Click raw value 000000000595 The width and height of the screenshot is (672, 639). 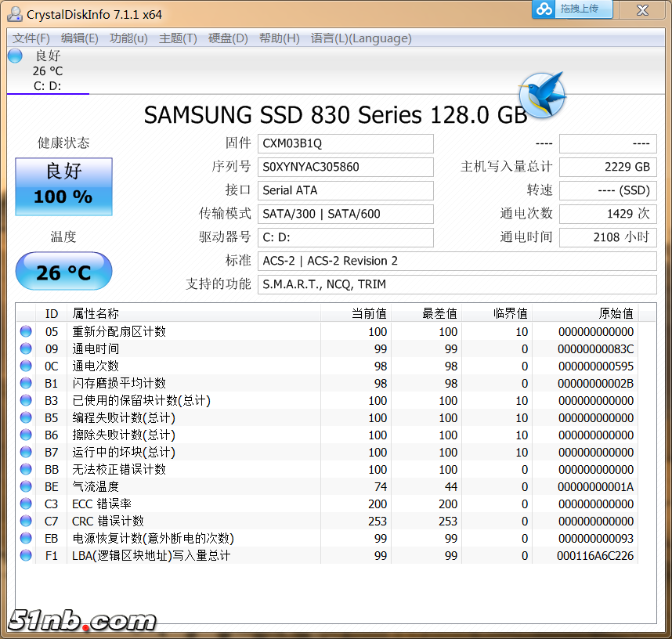(x=596, y=366)
